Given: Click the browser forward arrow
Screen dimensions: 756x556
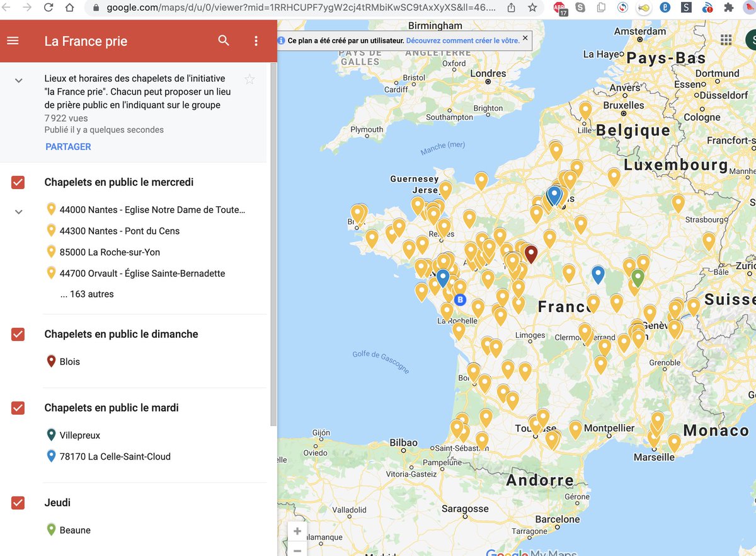Looking at the screenshot, I should coord(27,8).
